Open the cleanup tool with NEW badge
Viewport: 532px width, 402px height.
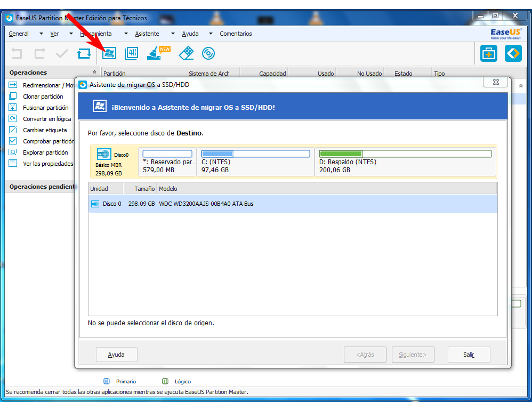click(x=158, y=53)
